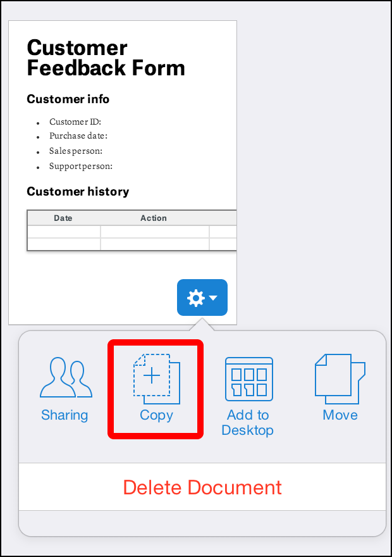Click the Add to Desktop grid icon
This screenshot has width=392, height=557.
248,379
